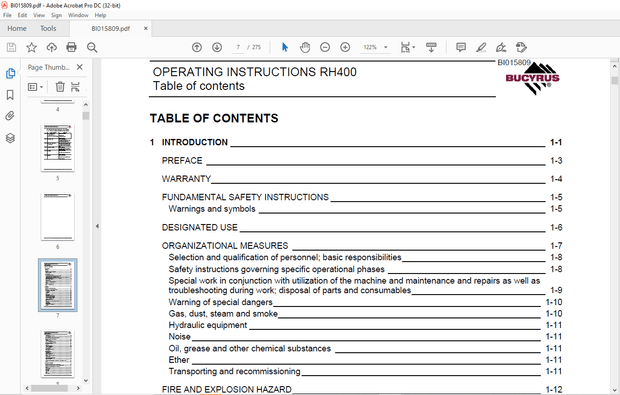620x395 pixels.
Task: Zoom in with the plus button
Action: [345, 47]
